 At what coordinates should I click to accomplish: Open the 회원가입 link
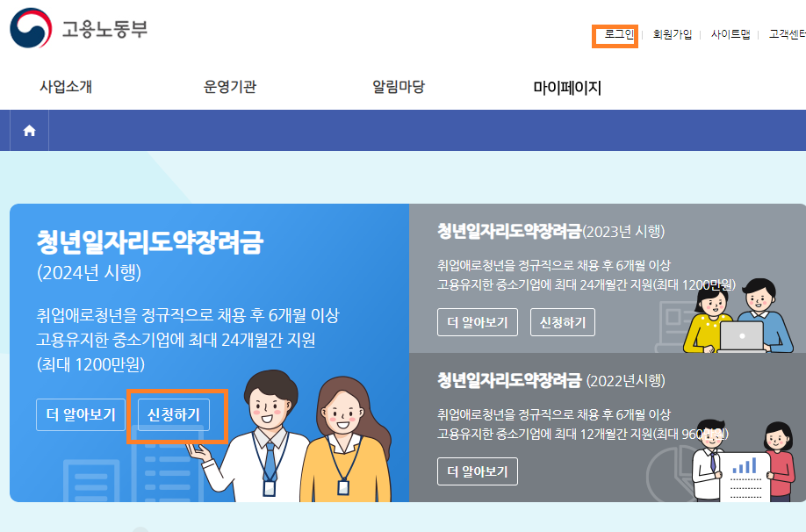click(x=673, y=34)
